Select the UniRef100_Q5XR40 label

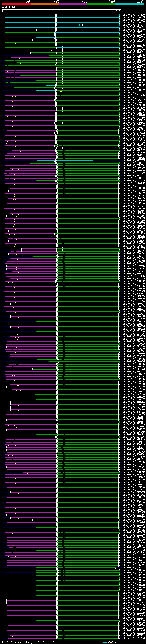point(133,65)
